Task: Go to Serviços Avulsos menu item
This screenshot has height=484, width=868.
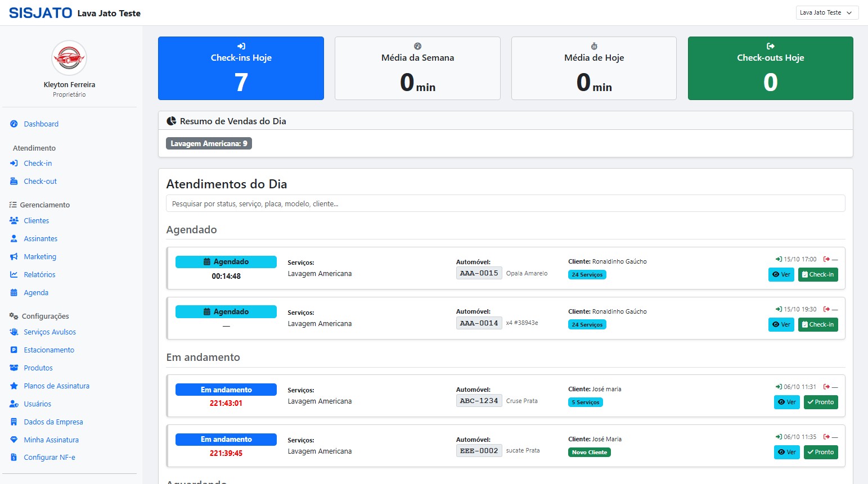Action: pyautogui.click(x=50, y=332)
